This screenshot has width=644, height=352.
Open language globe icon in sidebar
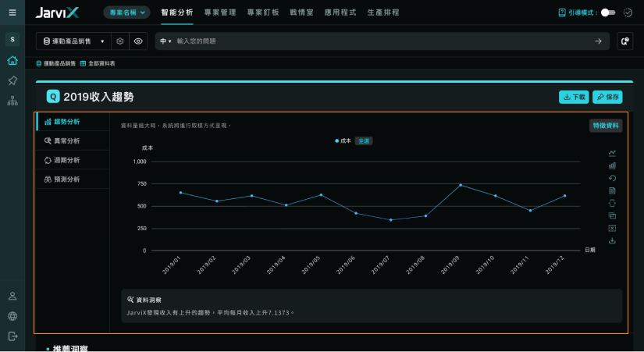click(12, 316)
